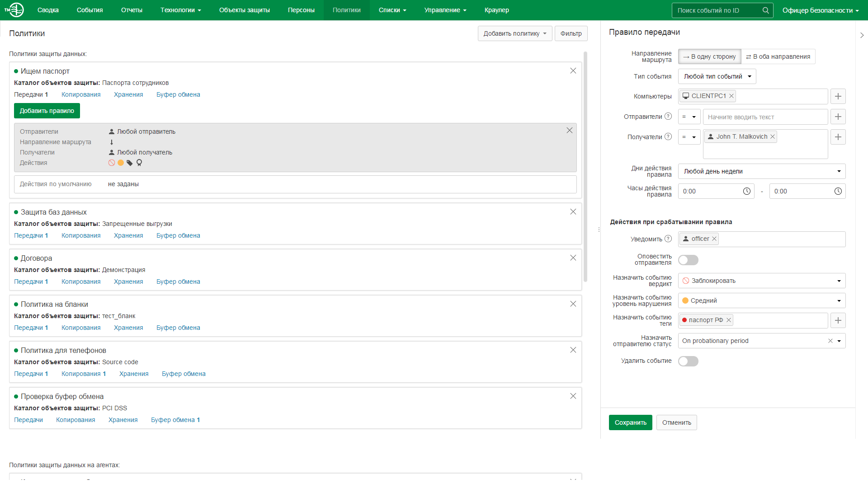Click Добавить правило button

[x=47, y=111]
